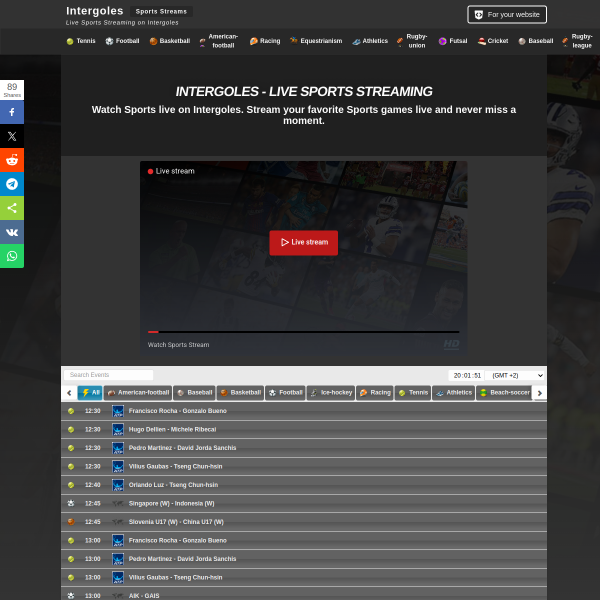Click the shield icon in For your website

[x=478, y=15]
